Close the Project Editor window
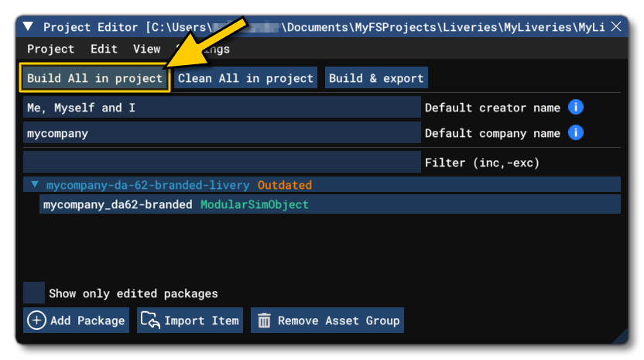Image resolution: width=644 pixels, height=360 pixels. (x=616, y=27)
